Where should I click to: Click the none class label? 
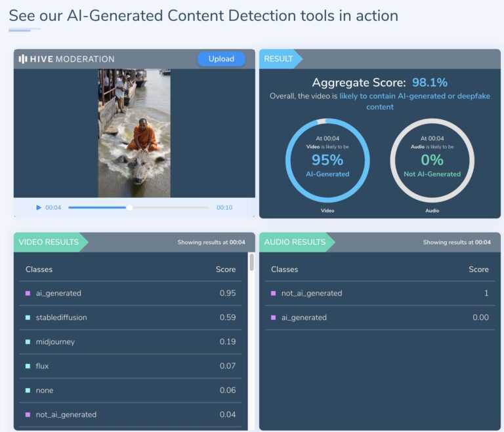45,391
